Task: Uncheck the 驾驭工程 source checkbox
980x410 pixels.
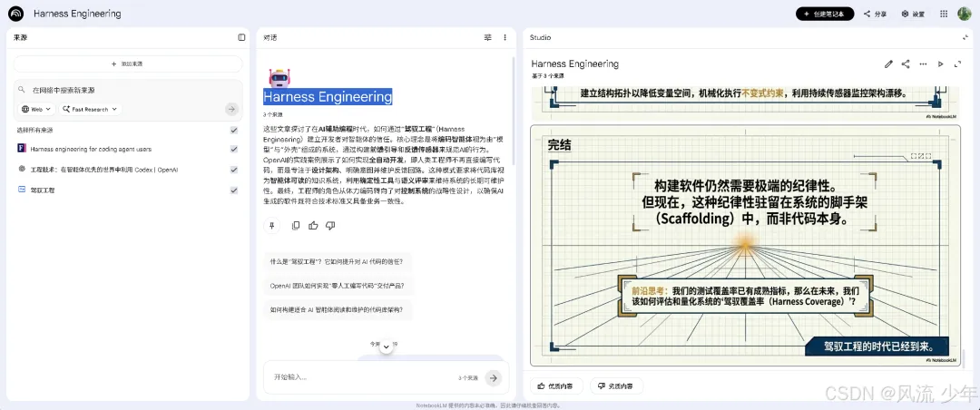Action: (234, 190)
